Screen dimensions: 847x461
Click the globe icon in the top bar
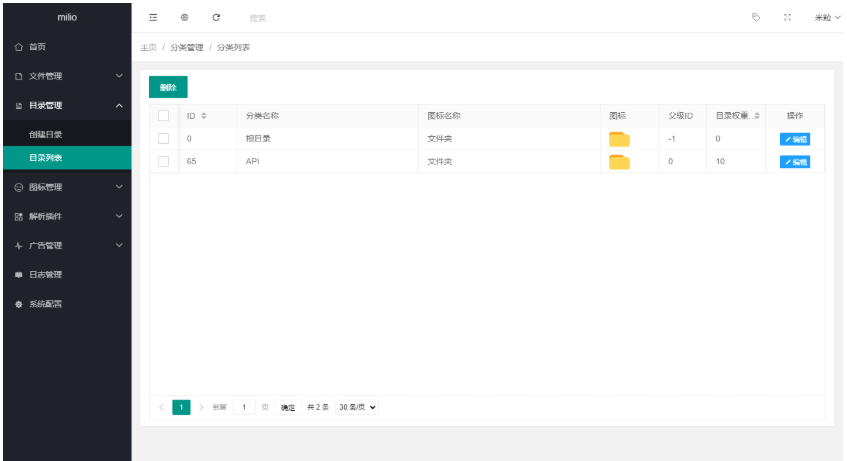tap(184, 17)
